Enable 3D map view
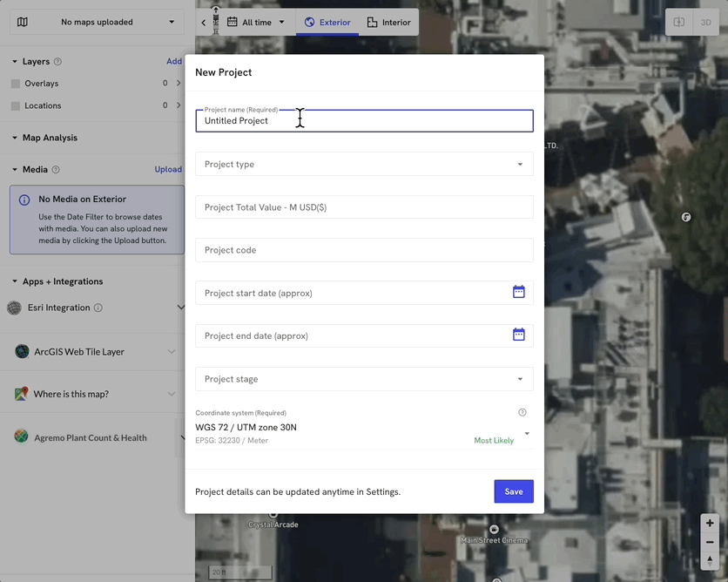The height and width of the screenshot is (582, 728). [x=706, y=22]
